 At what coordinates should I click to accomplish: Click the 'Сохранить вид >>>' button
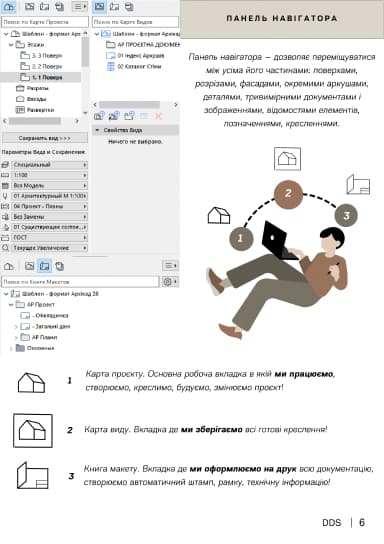45,138
